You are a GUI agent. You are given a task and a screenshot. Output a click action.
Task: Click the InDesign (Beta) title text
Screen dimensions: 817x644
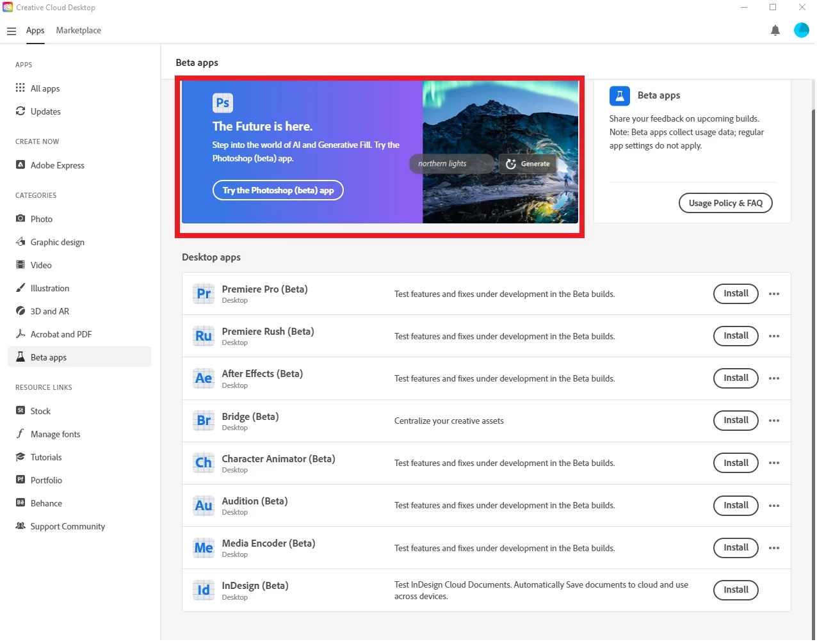[255, 586]
